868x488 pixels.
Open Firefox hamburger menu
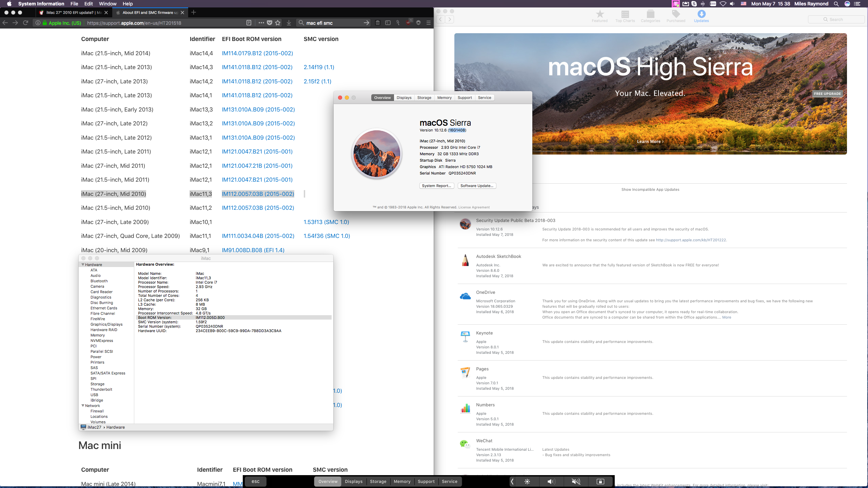(429, 23)
